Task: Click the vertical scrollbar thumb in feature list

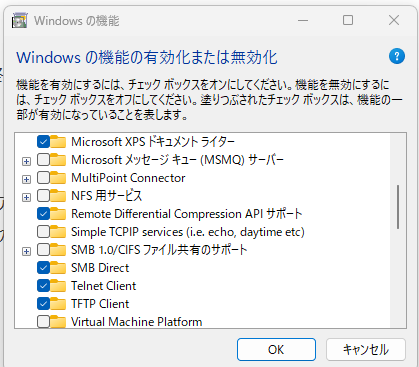Action: pos(398,207)
